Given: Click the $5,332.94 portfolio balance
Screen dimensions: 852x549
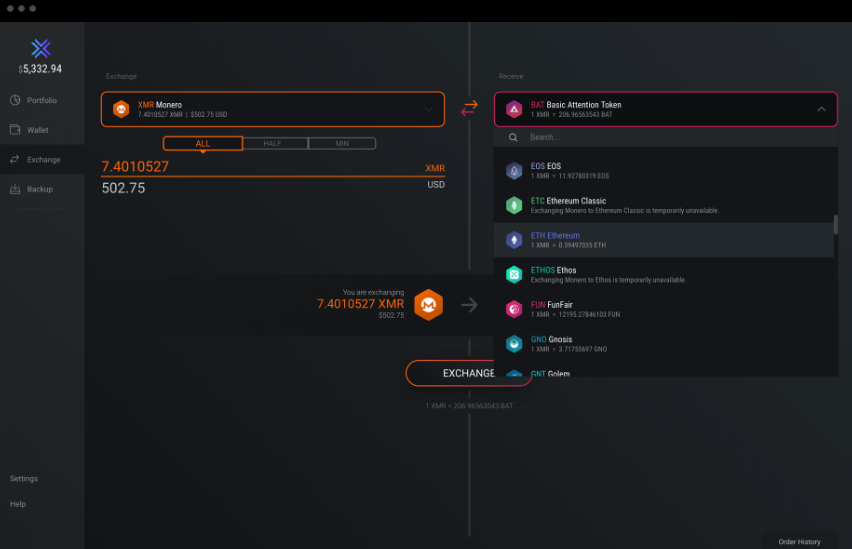Looking at the screenshot, I should (40, 69).
